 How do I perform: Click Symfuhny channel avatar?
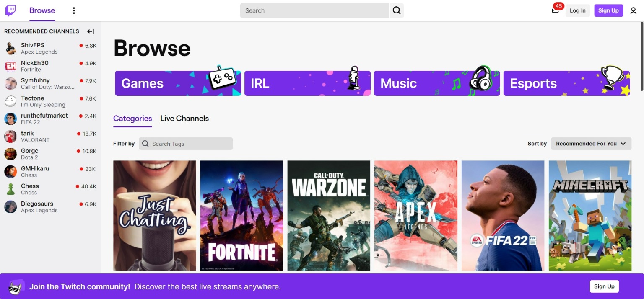[x=10, y=84]
